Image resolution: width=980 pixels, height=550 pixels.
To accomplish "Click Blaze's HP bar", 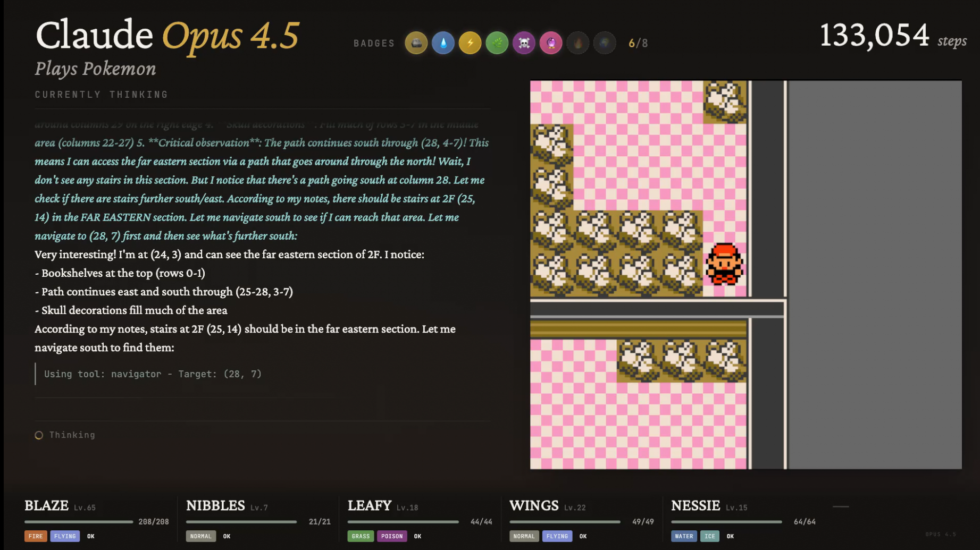I will coord(79,522).
